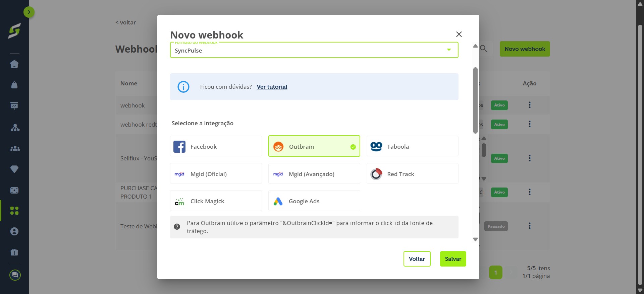Screen dimensions: 644x294
Task: Select the Click Magick integration
Action: (216, 201)
